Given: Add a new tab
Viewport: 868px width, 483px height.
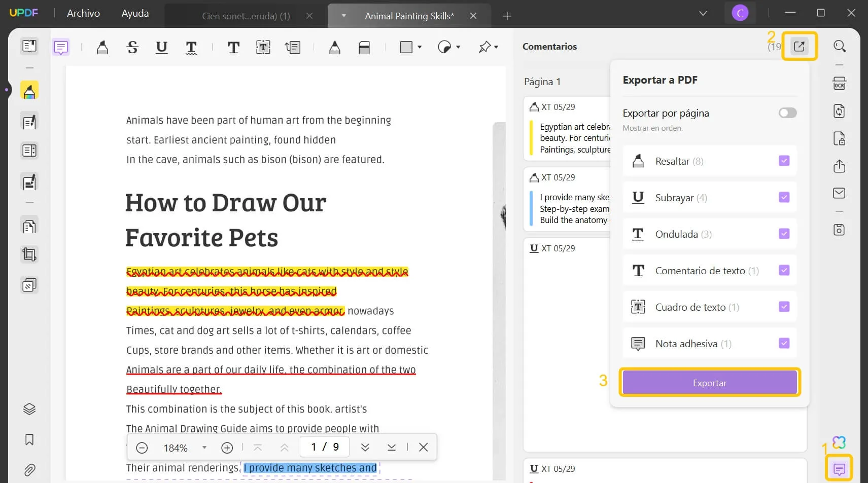Looking at the screenshot, I should pos(507,16).
